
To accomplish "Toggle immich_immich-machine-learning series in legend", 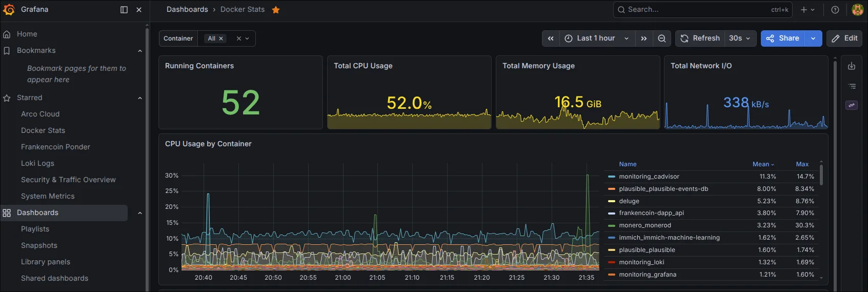I will click(x=669, y=238).
